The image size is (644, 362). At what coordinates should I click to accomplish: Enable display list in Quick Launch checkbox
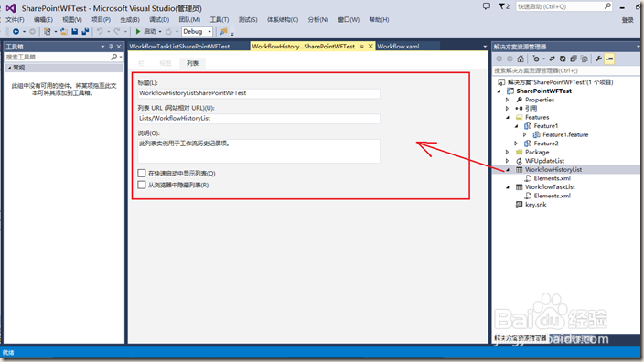(x=142, y=173)
